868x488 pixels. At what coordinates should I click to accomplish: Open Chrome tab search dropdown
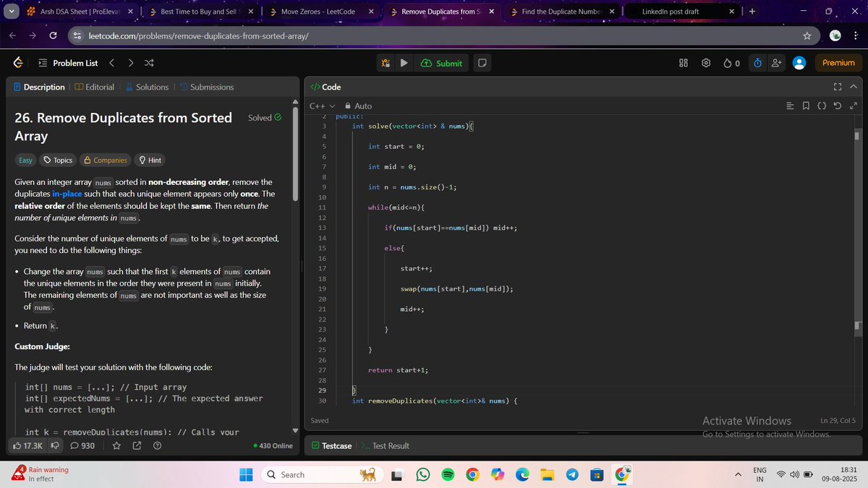[x=10, y=12]
